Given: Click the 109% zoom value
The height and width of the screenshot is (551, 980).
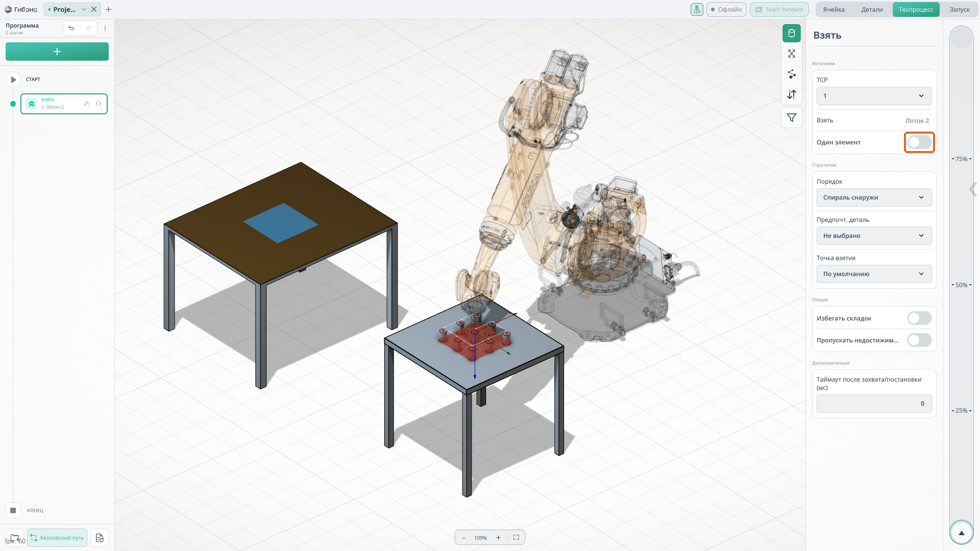Looking at the screenshot, I should [x=480, y=538].
